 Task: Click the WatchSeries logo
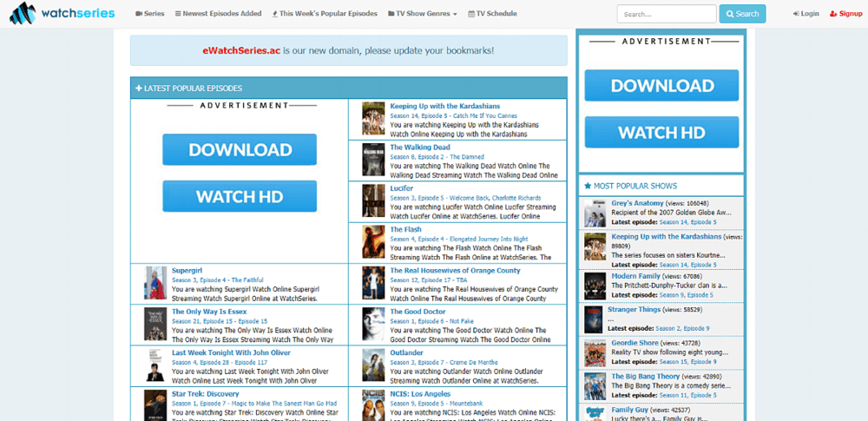[62, 13]
